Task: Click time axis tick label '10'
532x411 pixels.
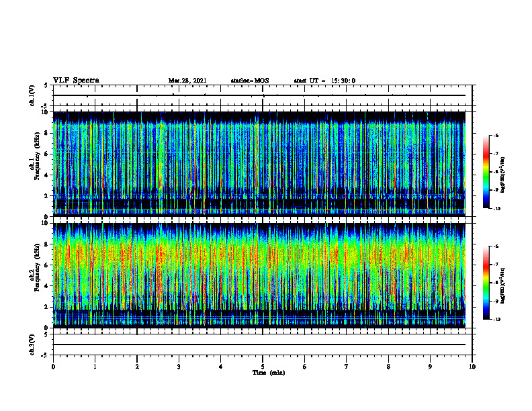Action: (x=472, y=367)
